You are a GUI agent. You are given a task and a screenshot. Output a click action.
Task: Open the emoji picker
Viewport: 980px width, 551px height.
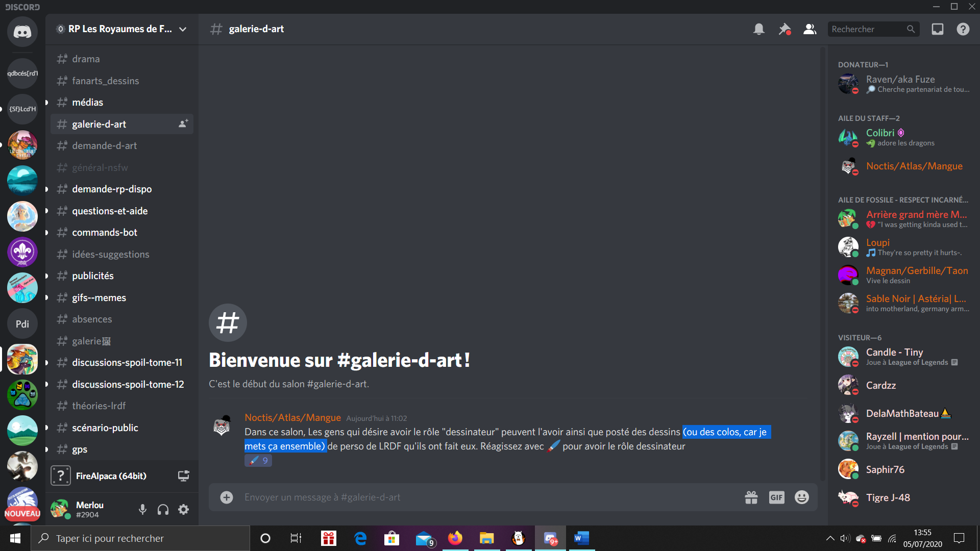coord(802,497)
